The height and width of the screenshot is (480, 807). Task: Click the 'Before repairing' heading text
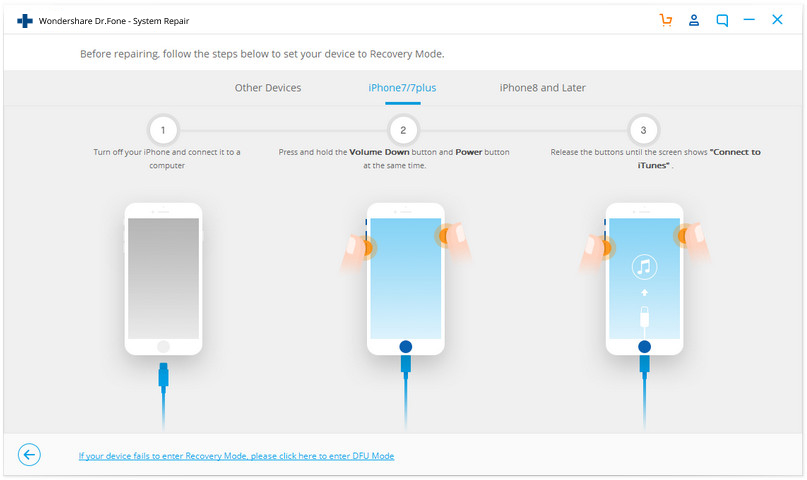point(262,54)
